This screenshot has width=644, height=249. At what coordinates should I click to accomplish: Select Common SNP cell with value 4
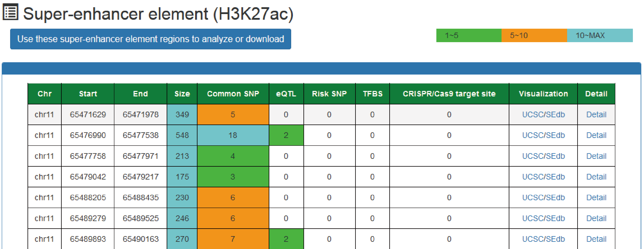233,156
